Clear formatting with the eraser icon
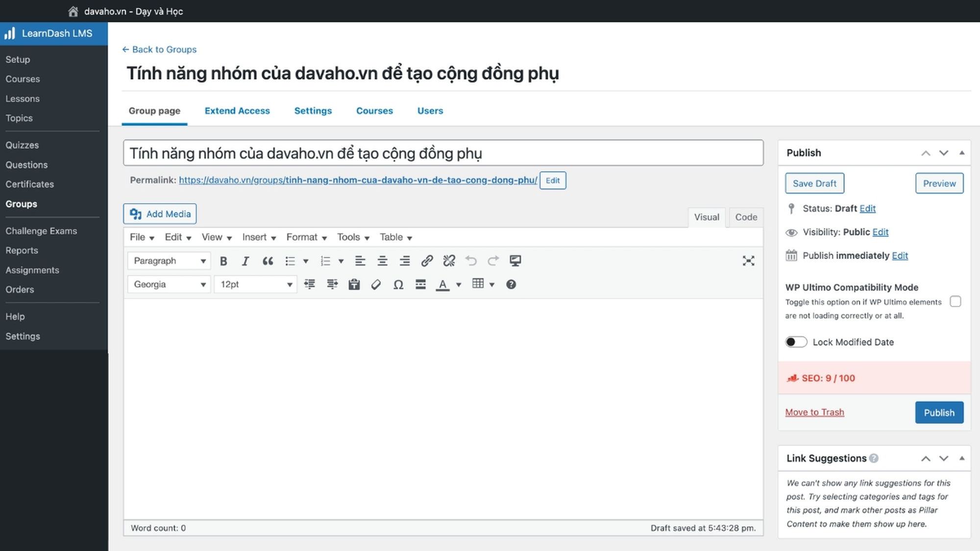Viewport: 980px width, 551px height. [x=376, y=285]
